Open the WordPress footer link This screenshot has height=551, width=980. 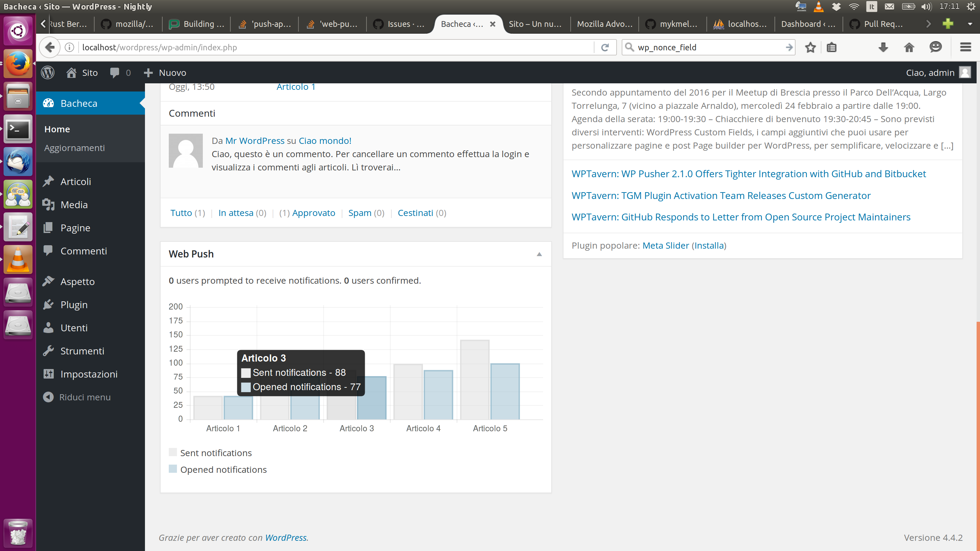[286, 538]
